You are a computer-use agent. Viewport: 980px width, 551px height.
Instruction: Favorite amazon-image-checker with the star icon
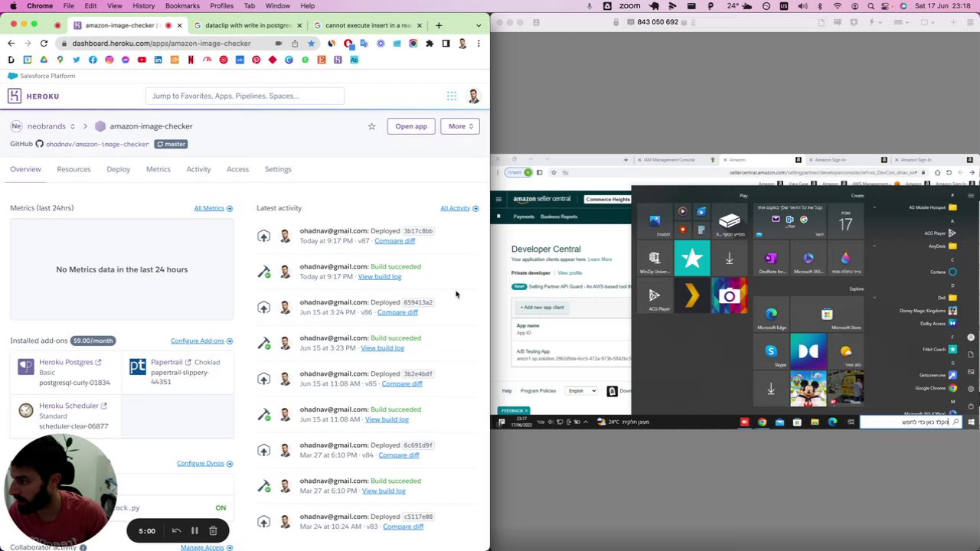point(371,126)
